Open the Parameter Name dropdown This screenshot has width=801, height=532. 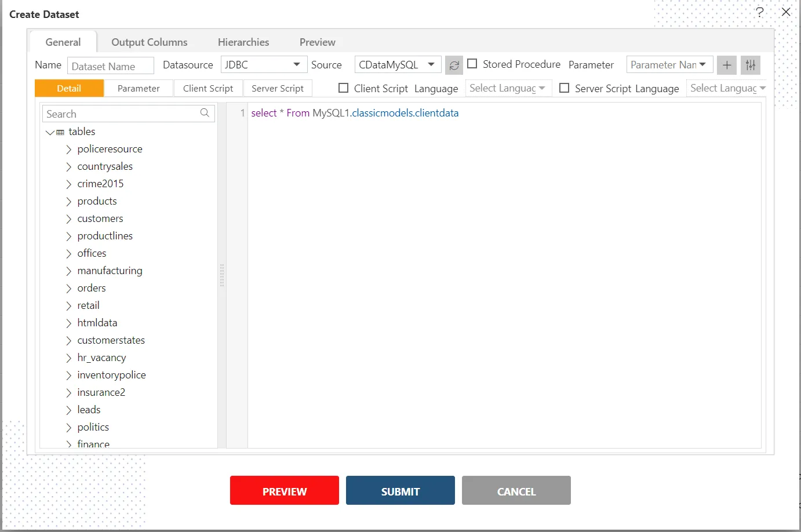(669, 64)
